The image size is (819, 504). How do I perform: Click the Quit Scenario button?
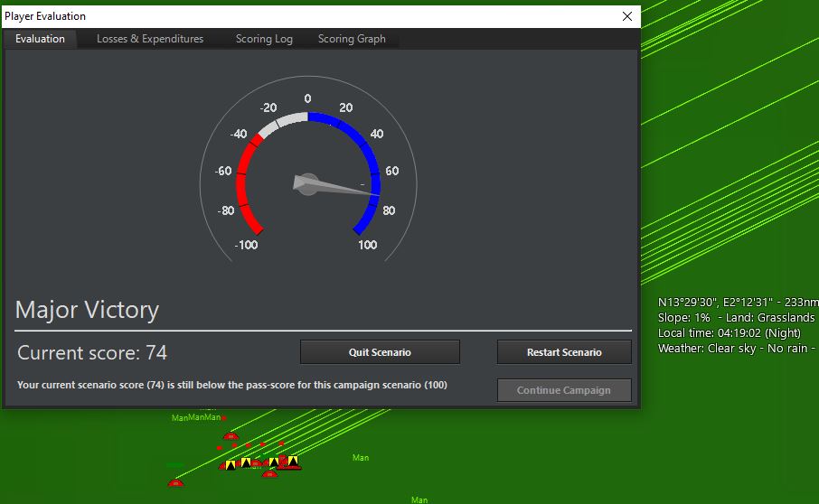pyautogui.click(x=380, y=352)
